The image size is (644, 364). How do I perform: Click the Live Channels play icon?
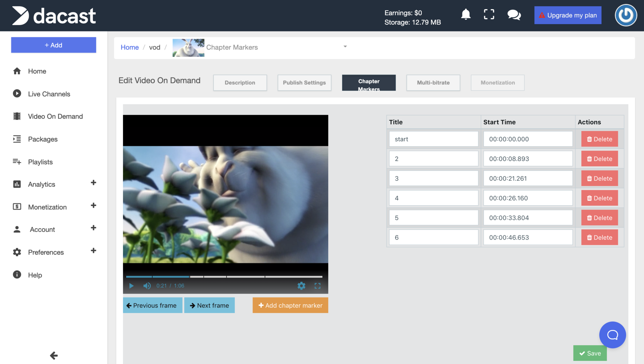(x=17, y=94)
